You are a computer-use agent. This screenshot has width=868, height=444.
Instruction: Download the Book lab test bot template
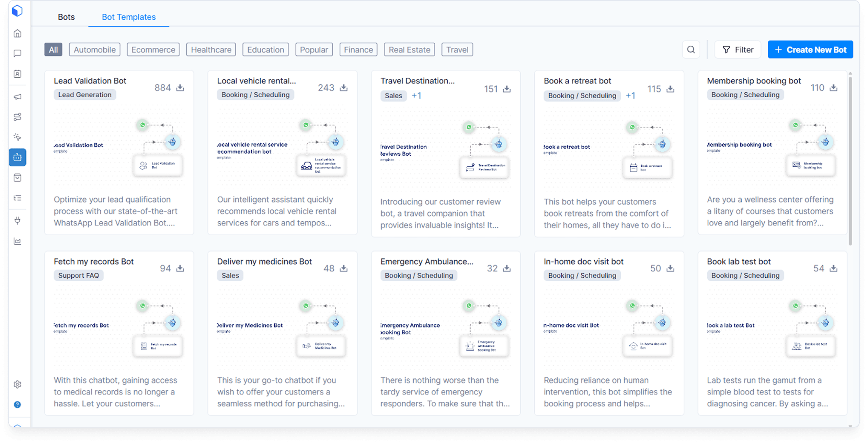coord(833,268)
